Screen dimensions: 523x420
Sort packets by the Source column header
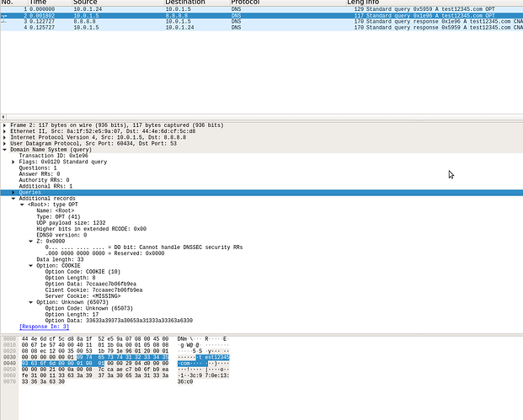click(x=85, y=3)
